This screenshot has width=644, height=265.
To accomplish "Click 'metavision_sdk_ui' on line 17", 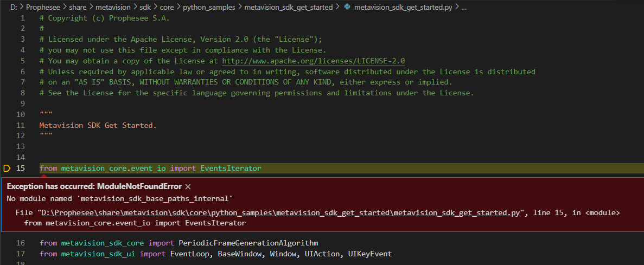I will click(98, 254).
